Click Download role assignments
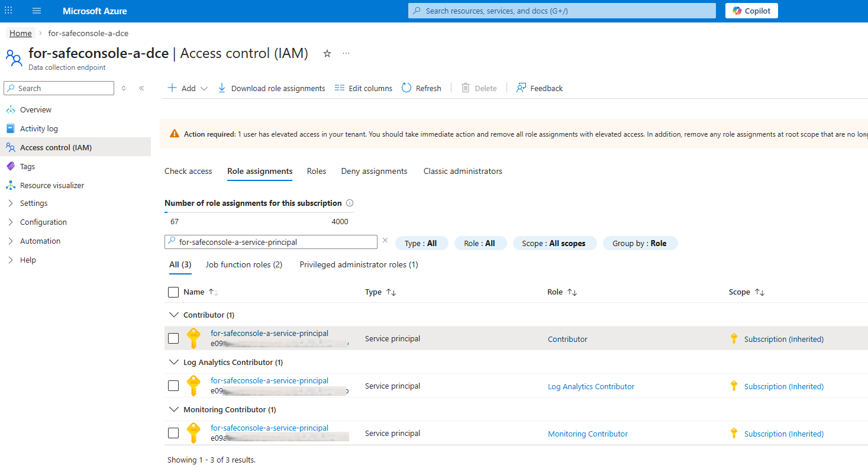Screen dimensions: 868x475 point(272,88)
